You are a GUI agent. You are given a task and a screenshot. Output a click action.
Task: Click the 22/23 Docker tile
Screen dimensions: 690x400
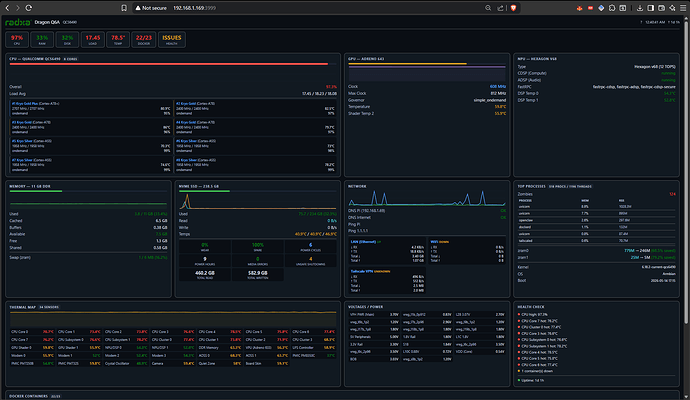click(143, 39)
